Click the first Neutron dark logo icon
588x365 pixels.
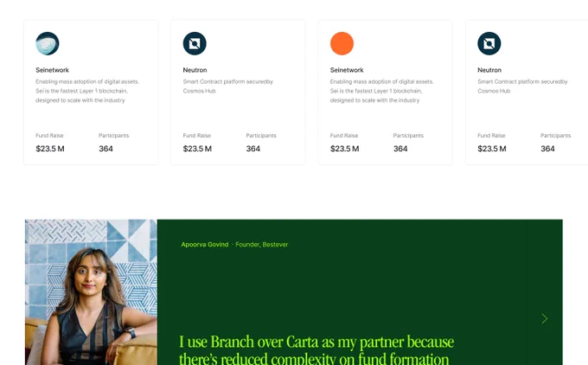point(195,43)
